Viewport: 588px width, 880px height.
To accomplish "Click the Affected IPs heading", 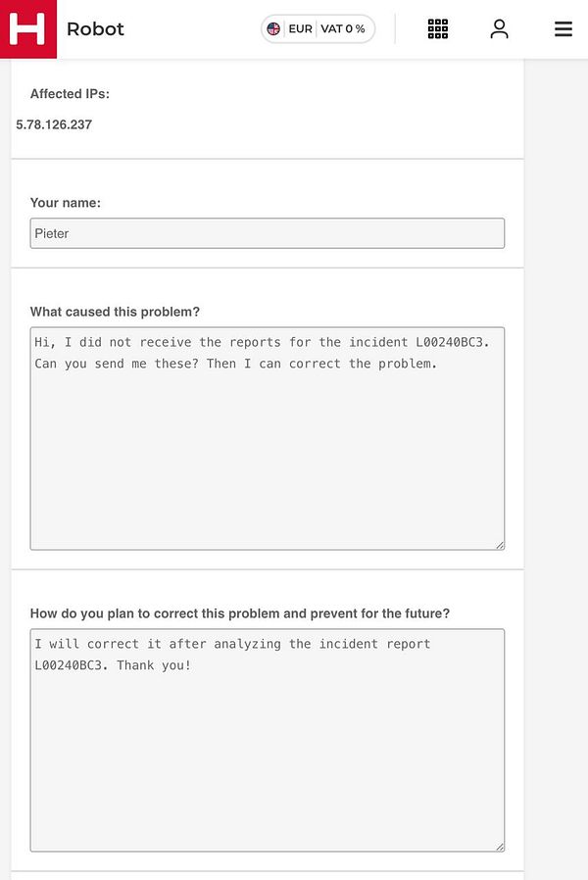I will point(69,94).
